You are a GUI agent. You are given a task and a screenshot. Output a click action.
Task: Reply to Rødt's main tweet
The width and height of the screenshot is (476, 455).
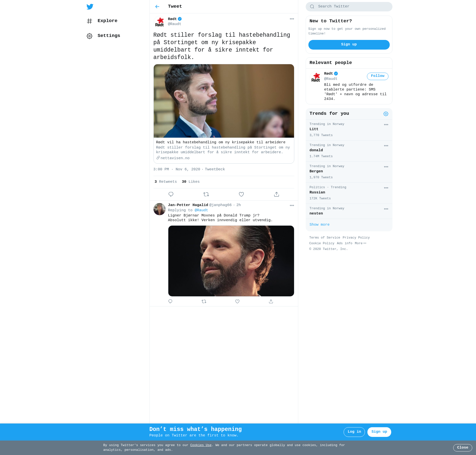point(171,194)
